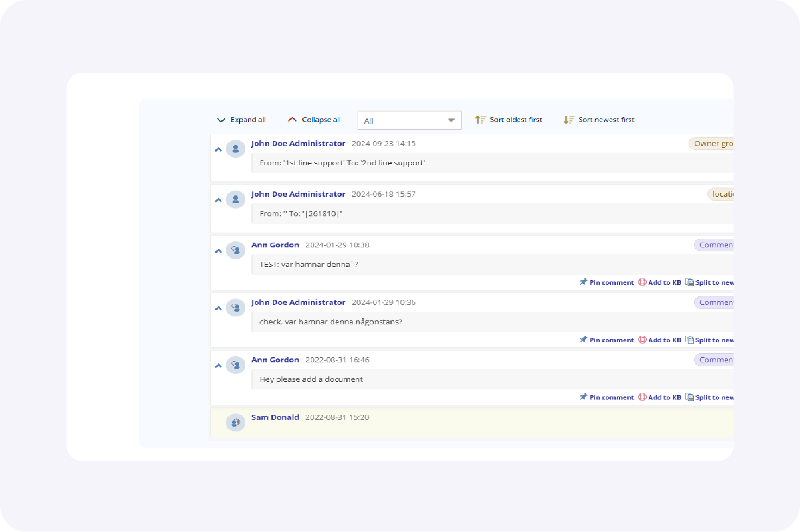This screenshot has width=800, height=532.
Task: Add 'TEST: var hamnar denna' to KB
Action: tap(660, 282)
